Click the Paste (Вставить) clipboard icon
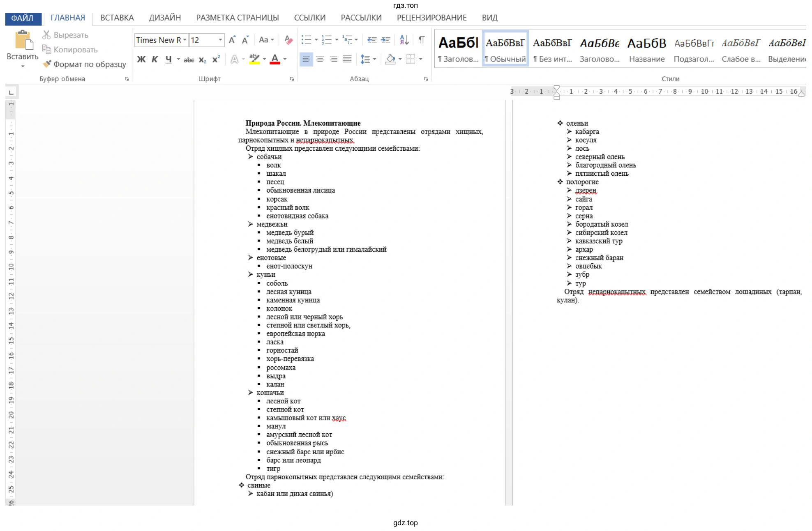Viewport: 812px width, 531px height. coord(23,40)
